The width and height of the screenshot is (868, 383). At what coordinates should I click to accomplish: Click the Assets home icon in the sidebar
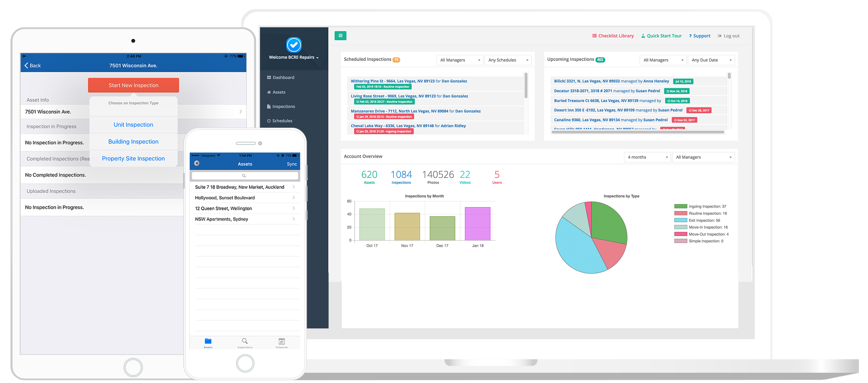[269, 92]
